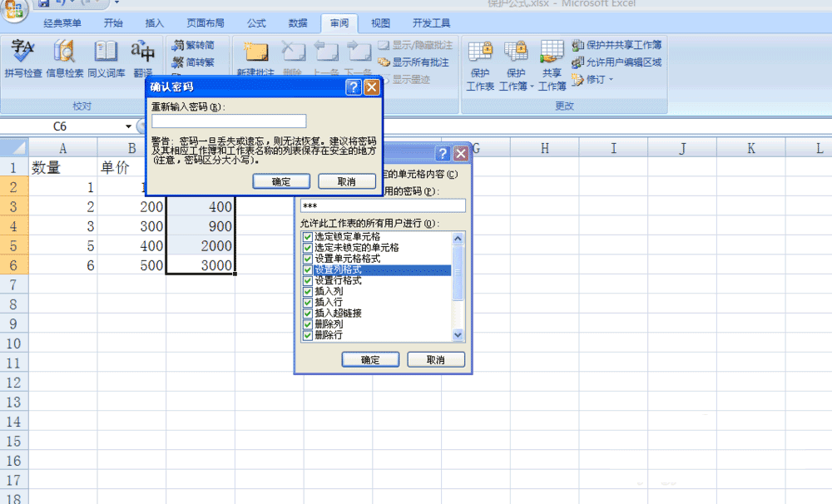Toggle 插入超链接 checkbox
Screen dimensions: 832x504
307,313
